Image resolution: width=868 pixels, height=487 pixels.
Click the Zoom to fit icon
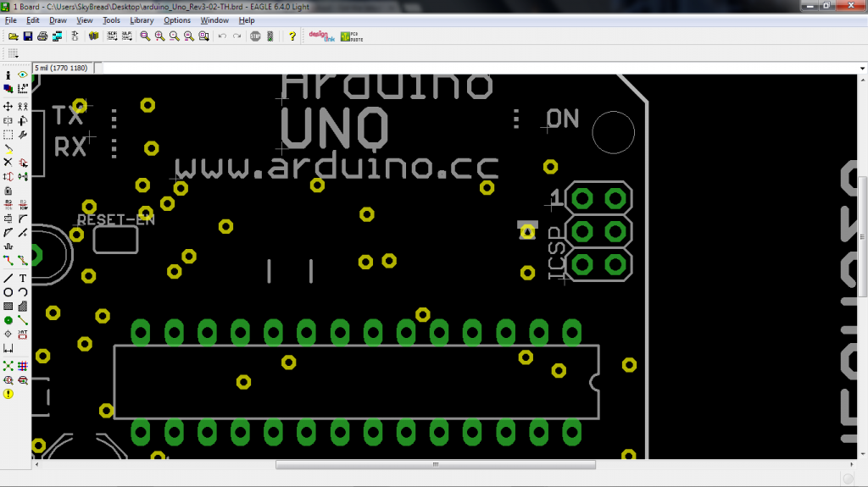click(145, 36)
